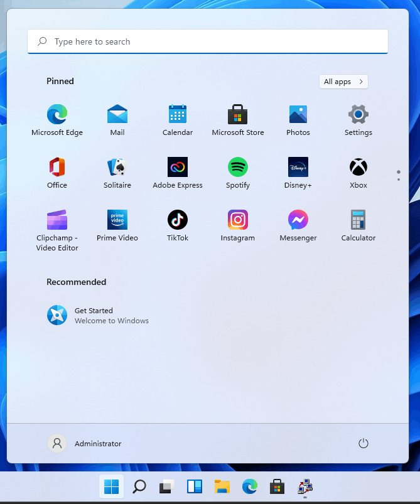The image size is (420, 504).
Task: Open Spotify
Action: pyautogui.click(x=238, y=173)
